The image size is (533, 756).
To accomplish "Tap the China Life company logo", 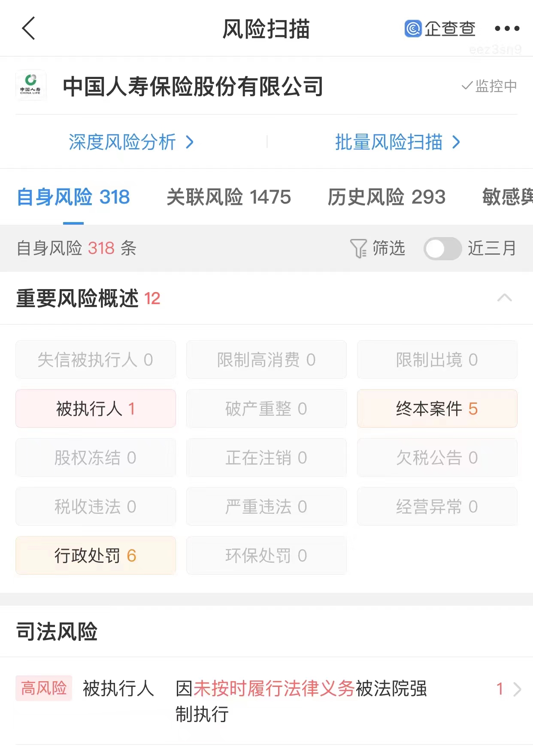I will point(30,85).
